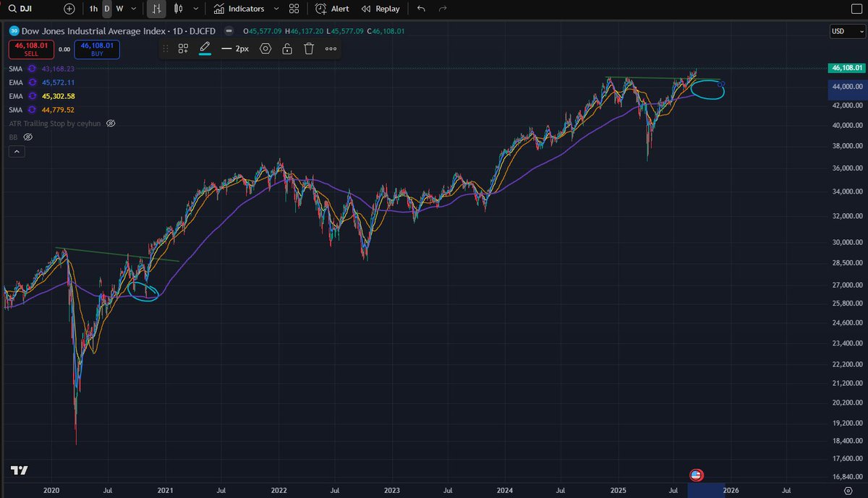868x498 pixels.
Task: Open the Indicators dialog
Action: (x=239, y=9)
